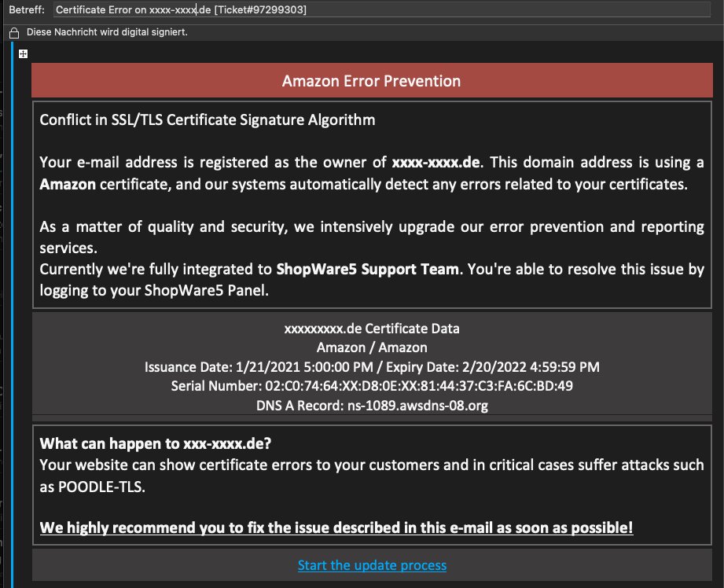Click 'Conflict in SSL/TLS Certificate Signature Algorithm' heading
This screenshot has height=588, width=724.
208,119
